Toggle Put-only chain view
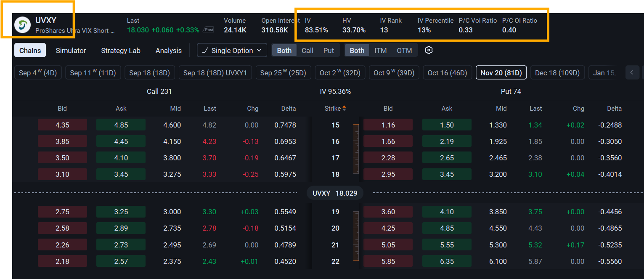Image resolution: width=644 pixels, height=279 pixels. click(x=329, y=50)
